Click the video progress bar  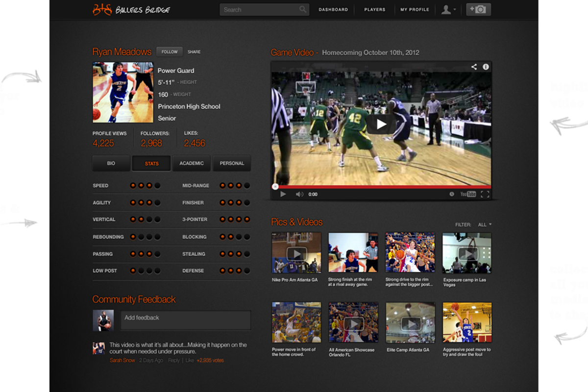(381, 187)
